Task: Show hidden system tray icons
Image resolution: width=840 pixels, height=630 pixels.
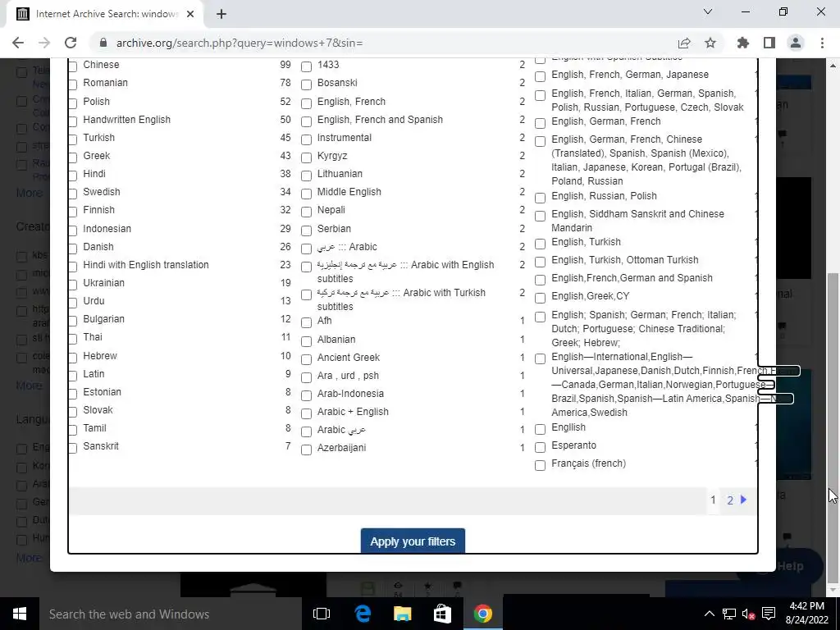Action: tap(709, 614)
